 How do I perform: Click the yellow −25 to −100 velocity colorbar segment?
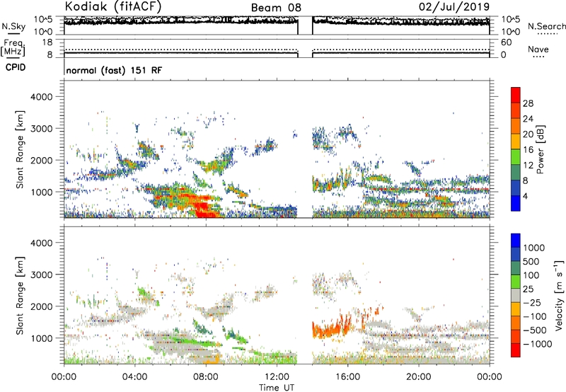click(516, 309)
